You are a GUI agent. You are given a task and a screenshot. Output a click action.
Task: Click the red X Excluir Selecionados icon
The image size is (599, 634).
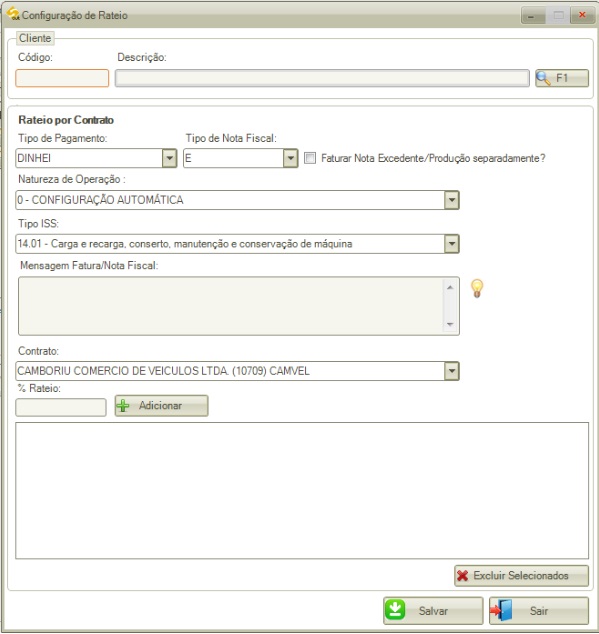(x=463, y=576)
